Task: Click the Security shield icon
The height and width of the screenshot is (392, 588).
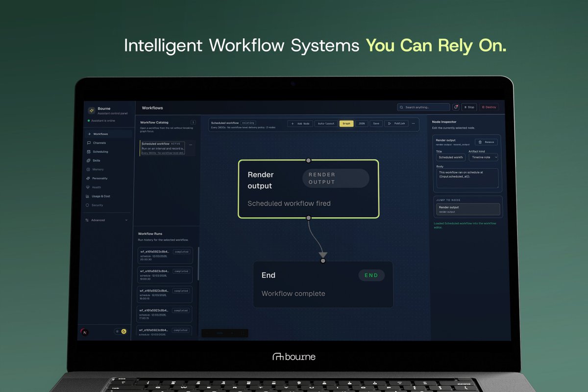Action: [88, 205]
